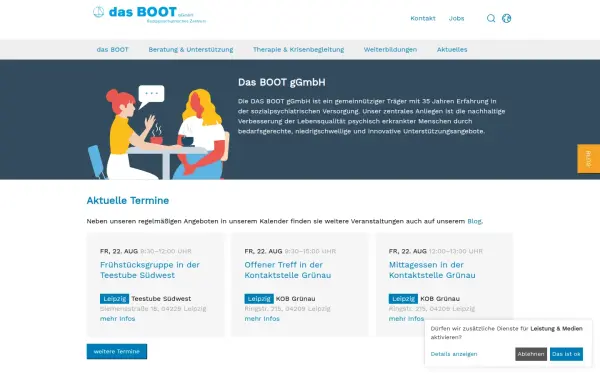Open the Kontakt link
The height and width of the screenshot is (375, 600).
tap(423, 18)
